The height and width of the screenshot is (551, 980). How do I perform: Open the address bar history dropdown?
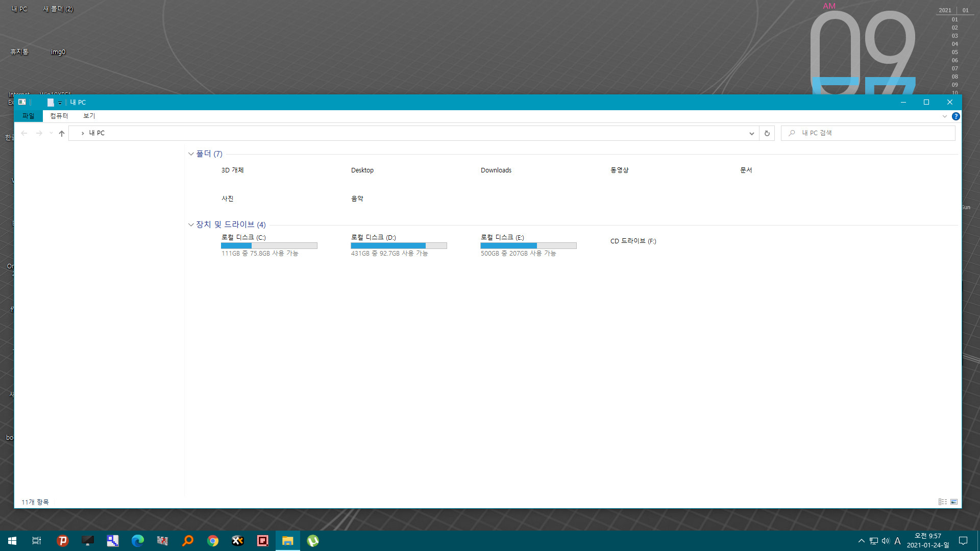point(752,133)
